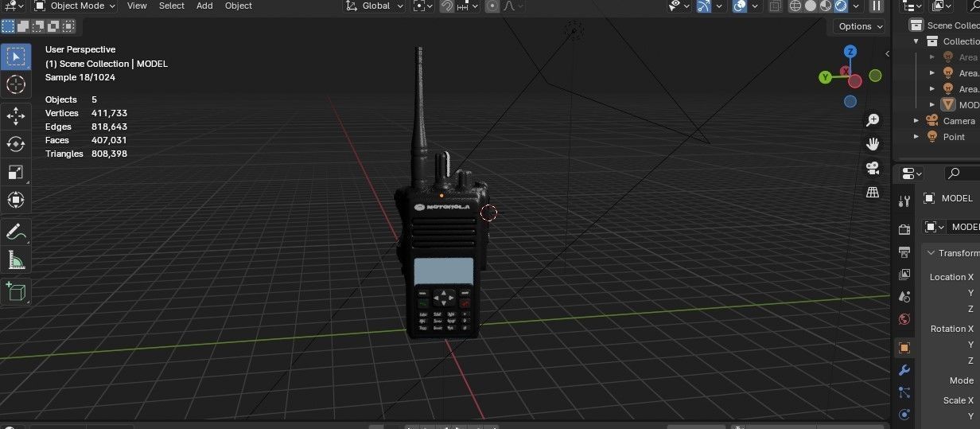Switch to wireframe shading
Image resolution: width=980 pixels, height=429 pixels.
[795, 6]
